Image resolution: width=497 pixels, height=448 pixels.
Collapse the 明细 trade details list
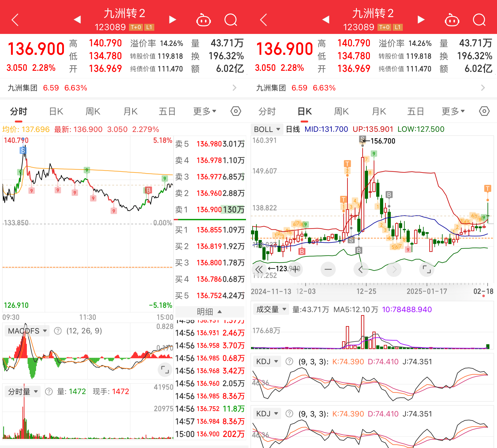[209, 312]
